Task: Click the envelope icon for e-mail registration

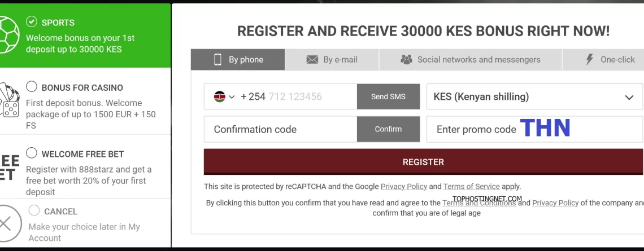Action: tap(312, 60)
